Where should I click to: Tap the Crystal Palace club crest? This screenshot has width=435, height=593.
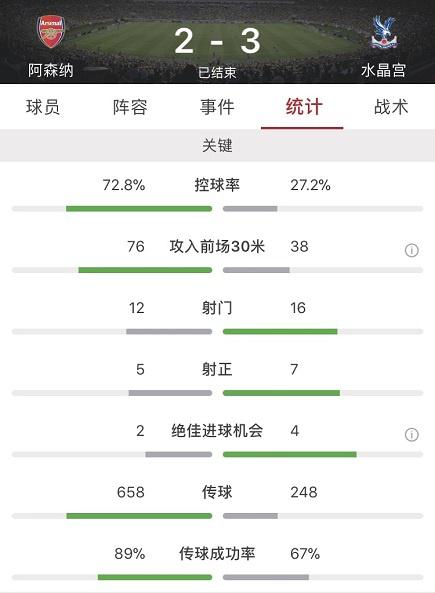click(384, 32)
